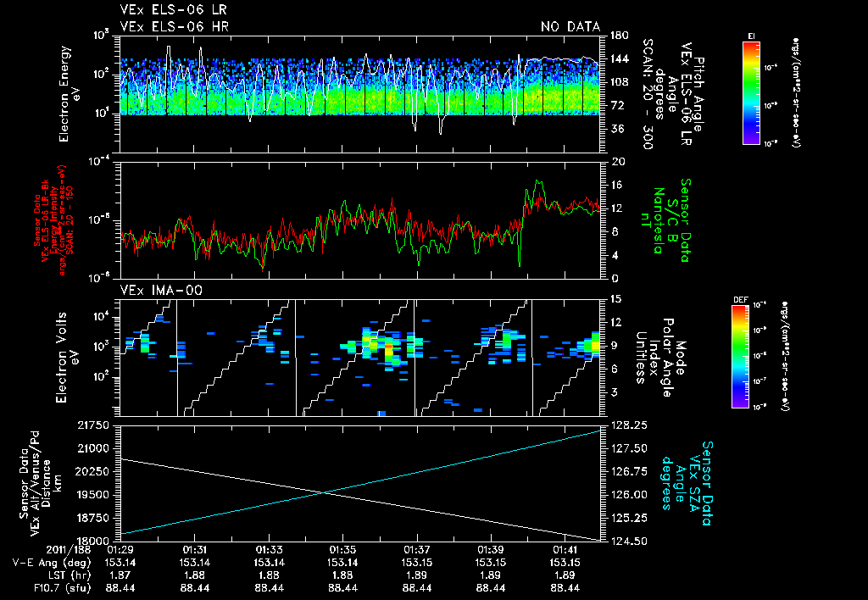868x600 pixels.
Task: Click the red "VEx ELS-06 LR-Bk" axis label
Action: tap(45, 220)
